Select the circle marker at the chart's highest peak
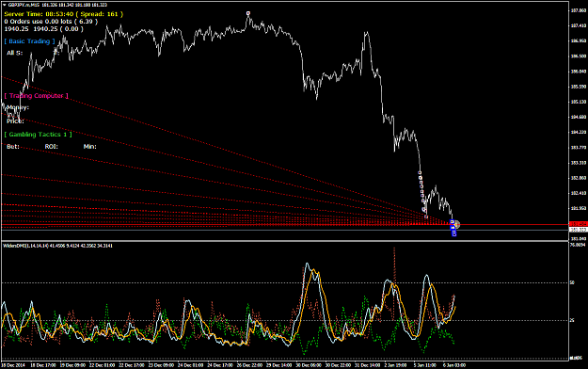The image size is (588, 369). (247, 13)
